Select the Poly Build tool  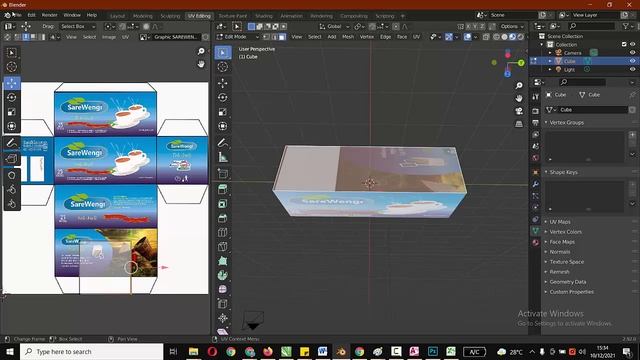(222, 261)
